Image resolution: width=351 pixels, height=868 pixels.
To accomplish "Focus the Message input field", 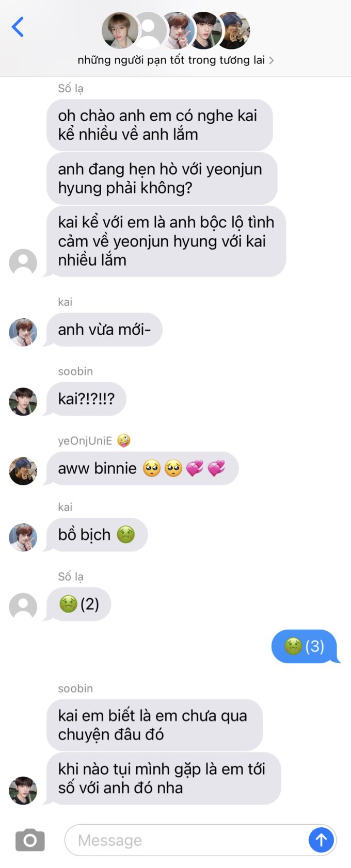I will [x=186, y=840].
